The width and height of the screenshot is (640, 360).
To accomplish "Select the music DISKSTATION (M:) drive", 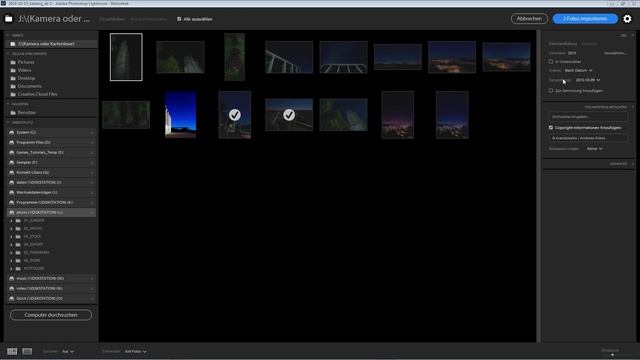I will click(51, 278).
